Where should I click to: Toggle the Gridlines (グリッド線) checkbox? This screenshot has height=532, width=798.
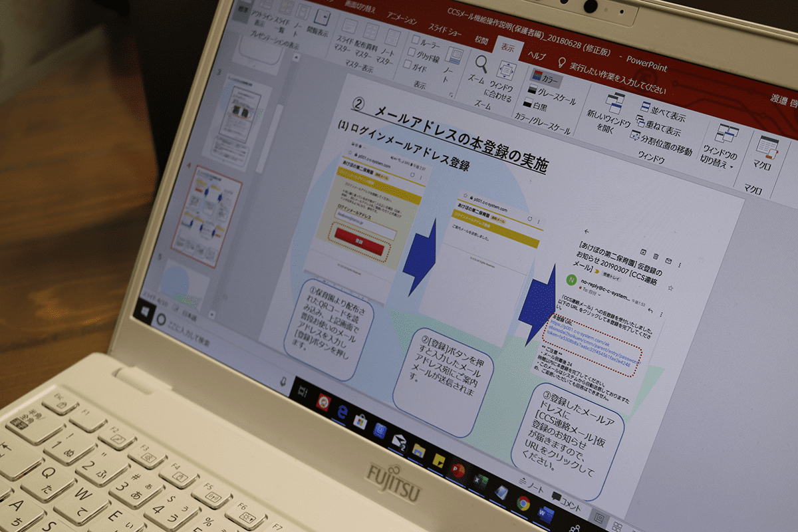click(412, 52)
